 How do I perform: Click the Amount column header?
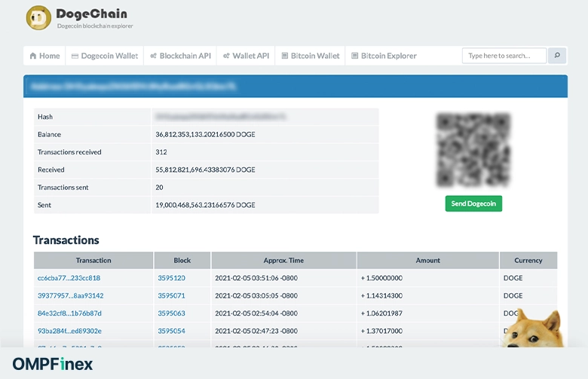(428, 261)
